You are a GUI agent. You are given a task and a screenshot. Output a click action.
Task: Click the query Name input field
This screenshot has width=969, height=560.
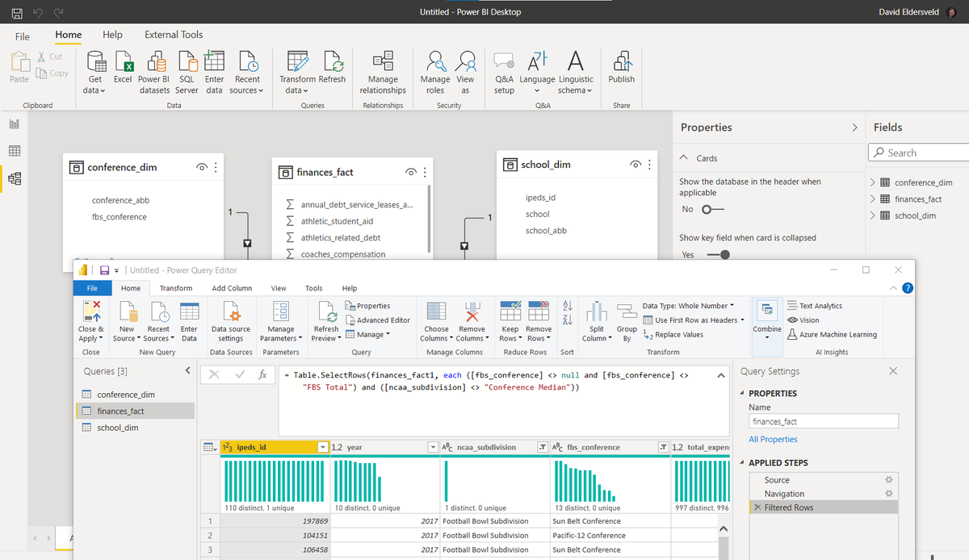[x=823, y=421]
